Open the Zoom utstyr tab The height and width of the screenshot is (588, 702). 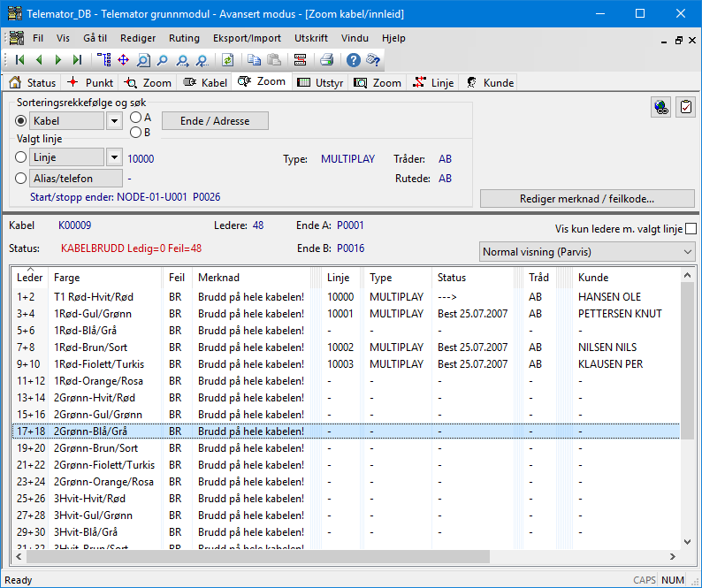(x=378, y=82)
